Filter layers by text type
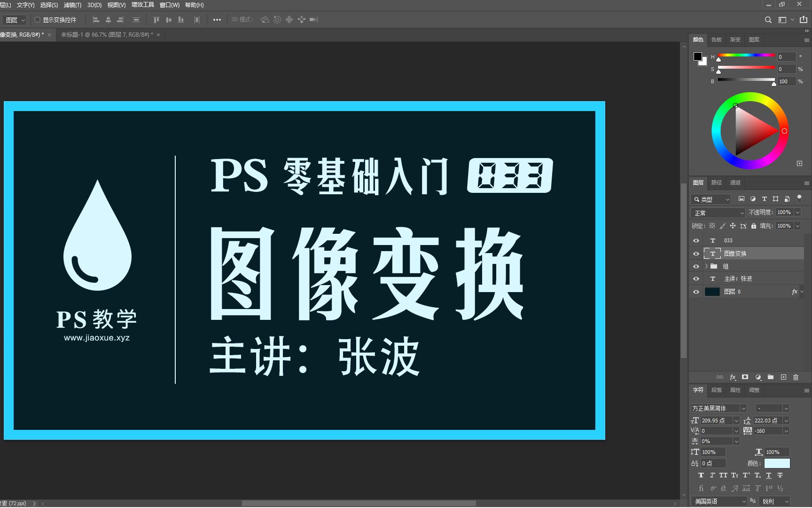Image resolution: width=812 pixels, height=508 pixels. (764, 199)
